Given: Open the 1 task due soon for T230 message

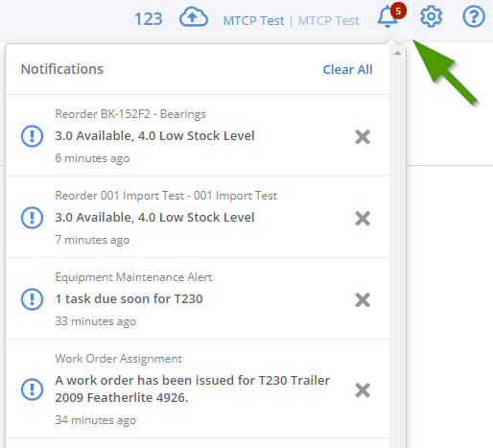Looking at the screenshot, I should click(129, 299).
